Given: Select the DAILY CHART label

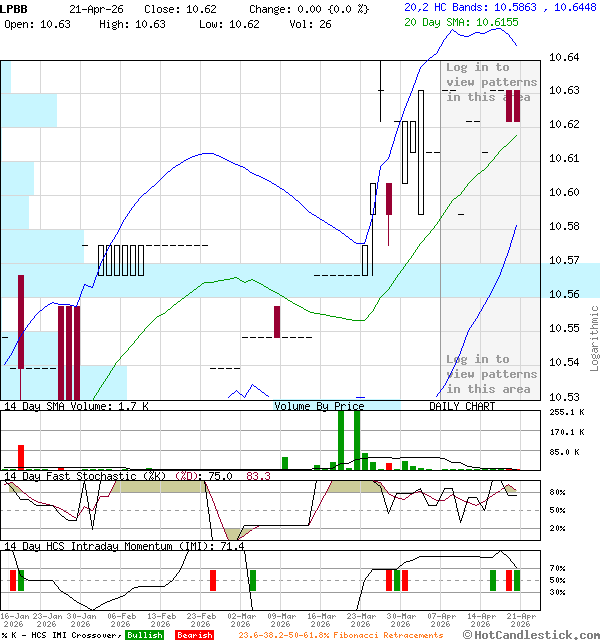Looking at the screenshot, I should [x=462, y=406].
